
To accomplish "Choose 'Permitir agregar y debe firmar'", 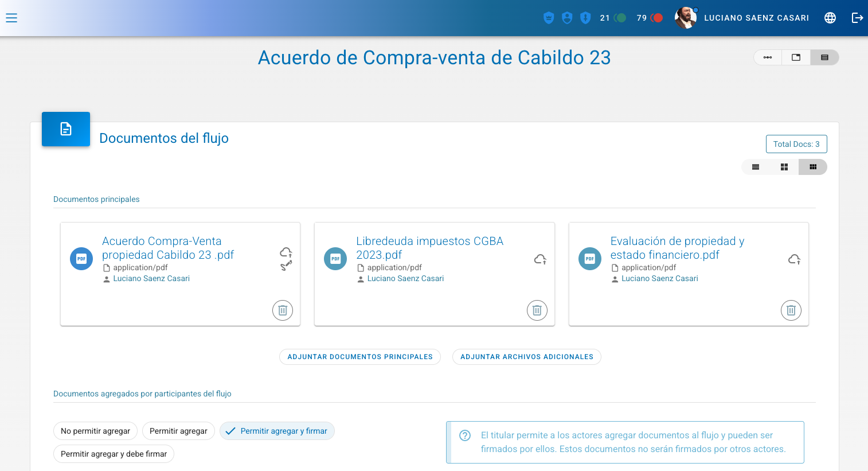I will point(114,454).
